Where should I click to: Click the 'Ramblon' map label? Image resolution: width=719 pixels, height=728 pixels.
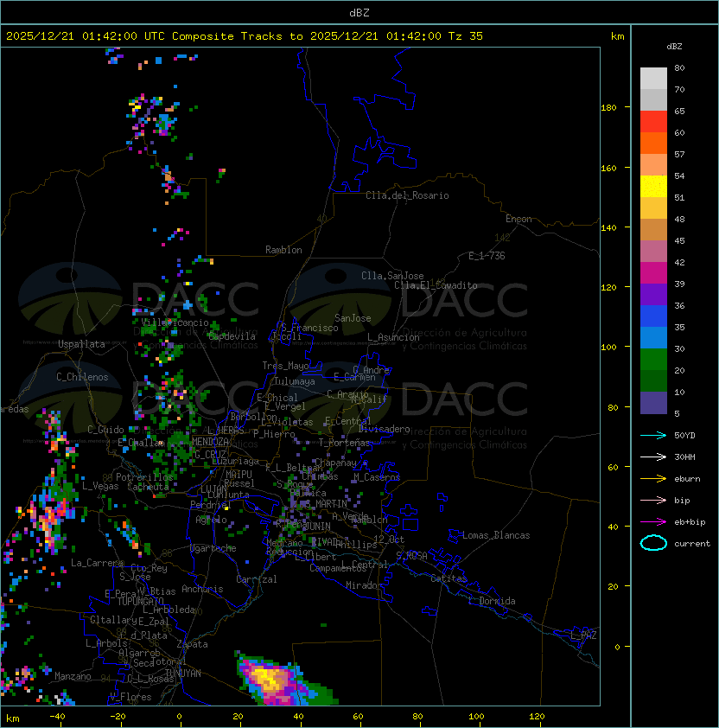tap(283, 250)
